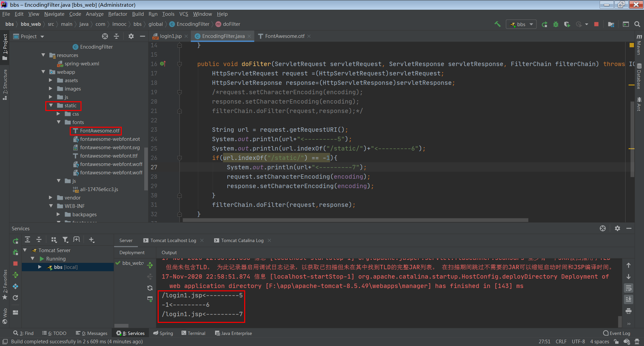
Task: Click Update application icon in Services
Action: (15, 298)
